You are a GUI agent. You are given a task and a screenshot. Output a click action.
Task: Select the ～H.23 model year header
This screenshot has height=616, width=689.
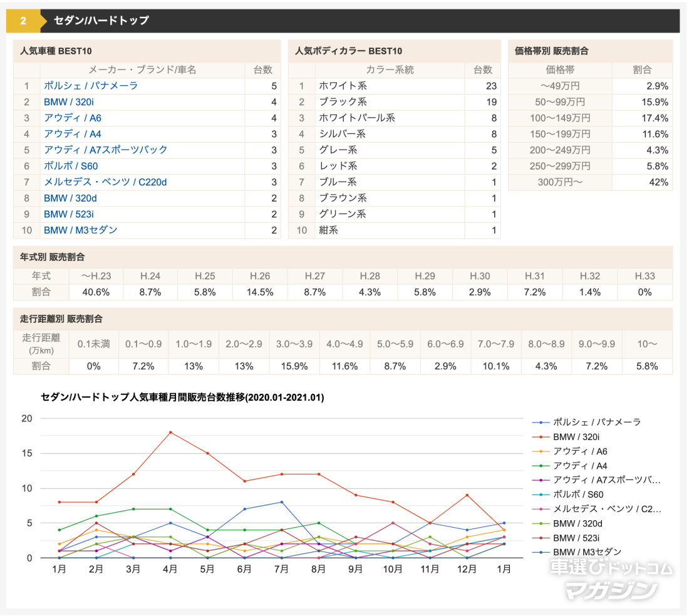(x=96, y=275)
